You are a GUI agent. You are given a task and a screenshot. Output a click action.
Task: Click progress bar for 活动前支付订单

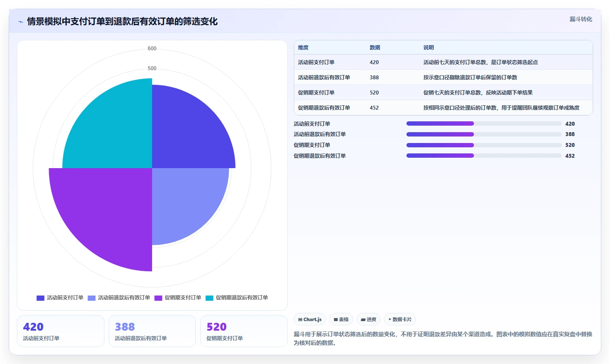(x=484, y=123)
